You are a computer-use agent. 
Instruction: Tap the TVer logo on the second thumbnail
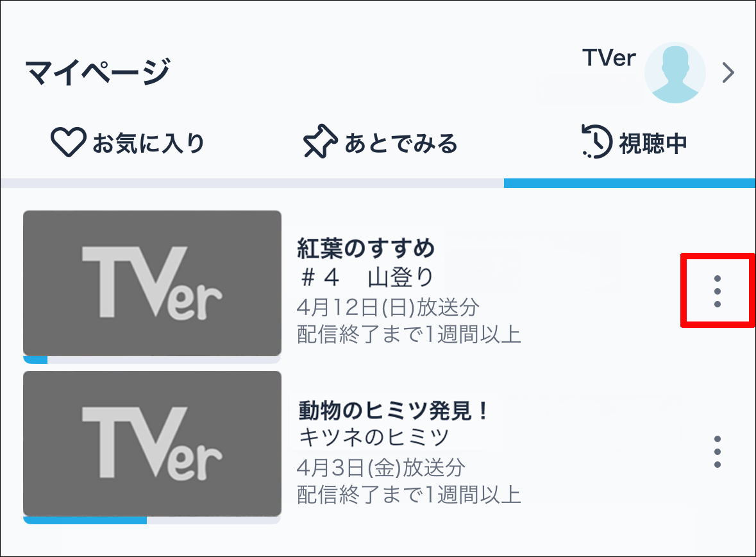click(152, 444)
